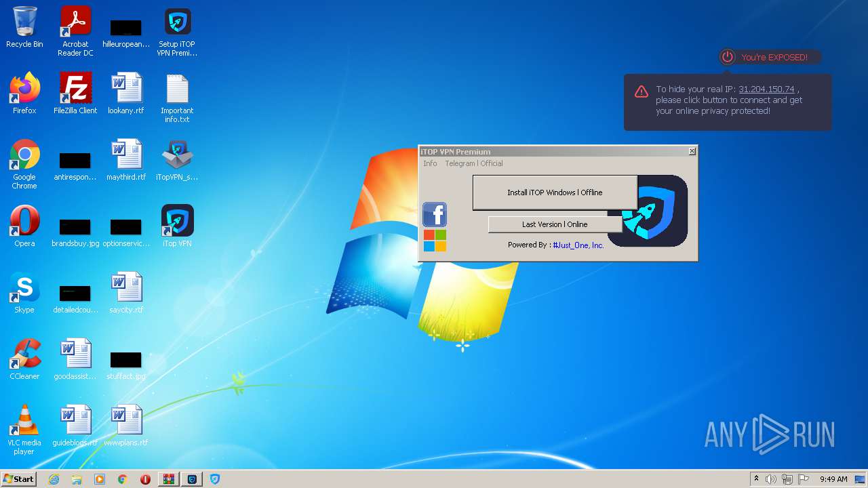Open the Facebook icon in installer
Viewport: 868px width, 488px height.
pos(435,215)
